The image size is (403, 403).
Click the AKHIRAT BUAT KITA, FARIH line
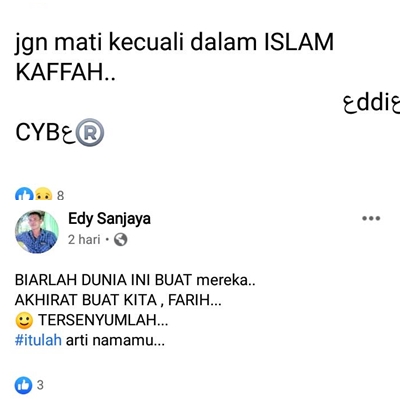pos(118,300)
